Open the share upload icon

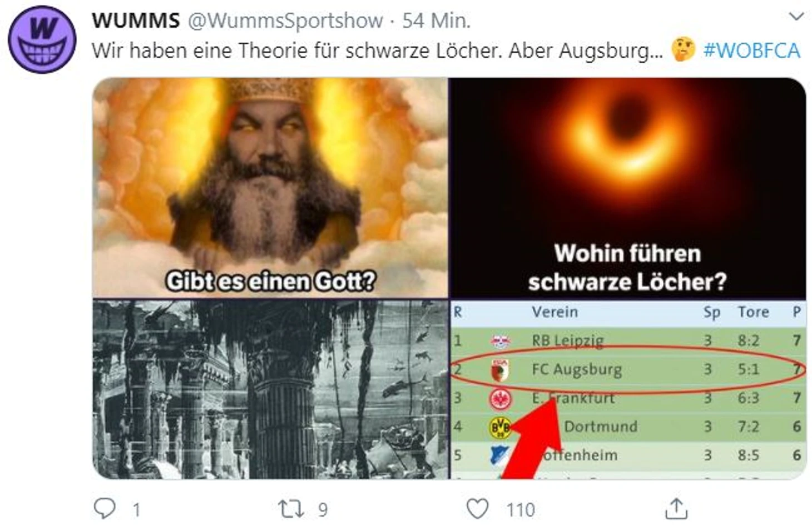pos(676,508)
